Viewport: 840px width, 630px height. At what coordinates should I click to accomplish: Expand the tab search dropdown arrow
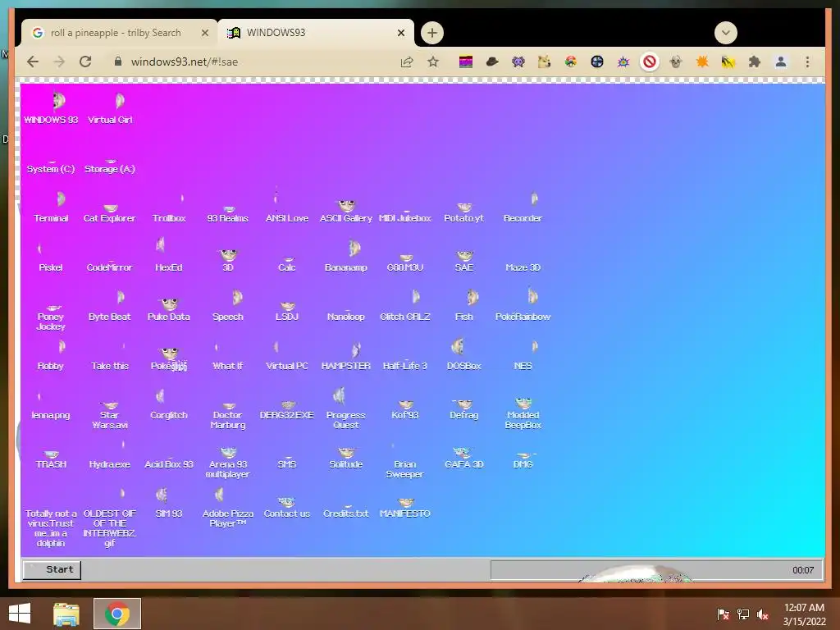[726, 33]
